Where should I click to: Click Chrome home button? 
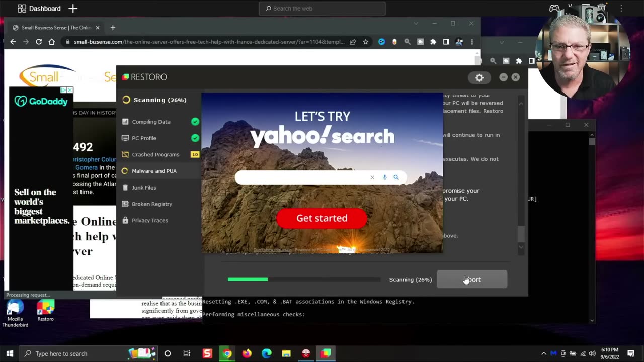click(51, 42)
